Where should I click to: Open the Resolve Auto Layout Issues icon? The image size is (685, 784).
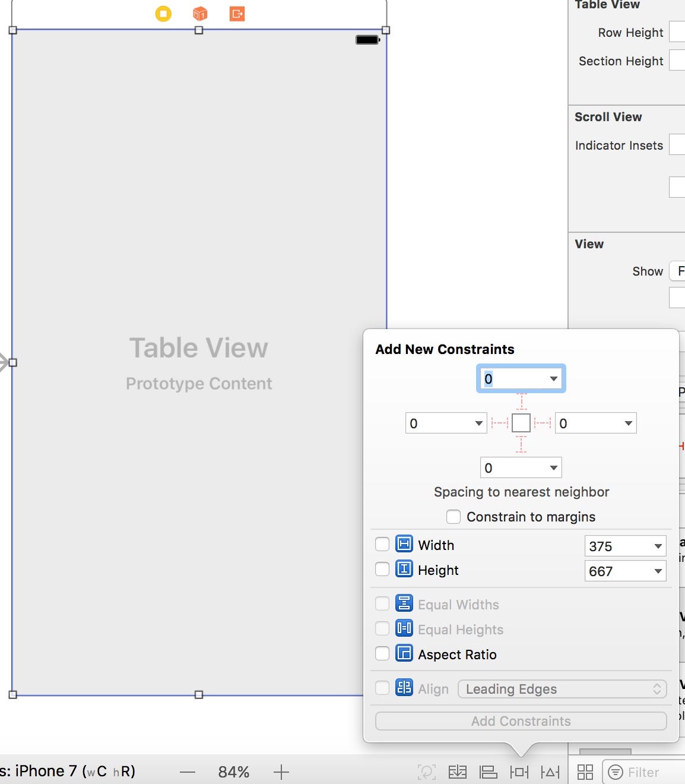tap(550, 772)
